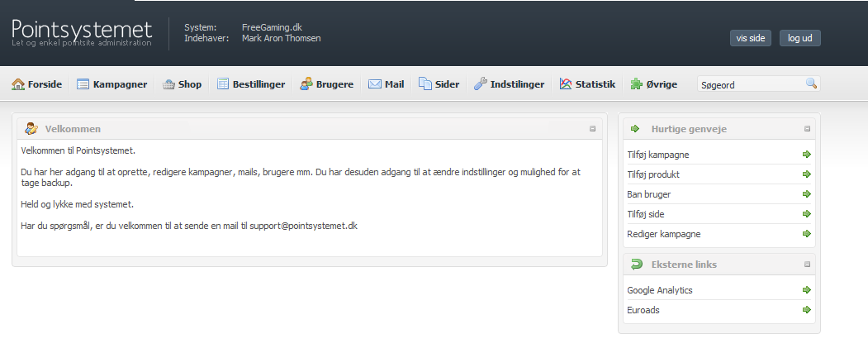Click the Velkommen panel title
The image size is (868, 353).
tap(73, 129)
